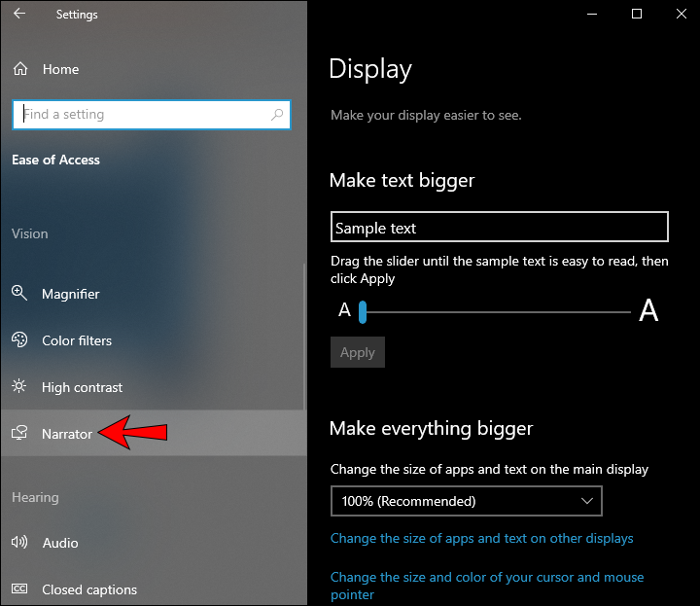Click the search magnifier in Find a setting
700x606 pixels.
tap(277, 115)
